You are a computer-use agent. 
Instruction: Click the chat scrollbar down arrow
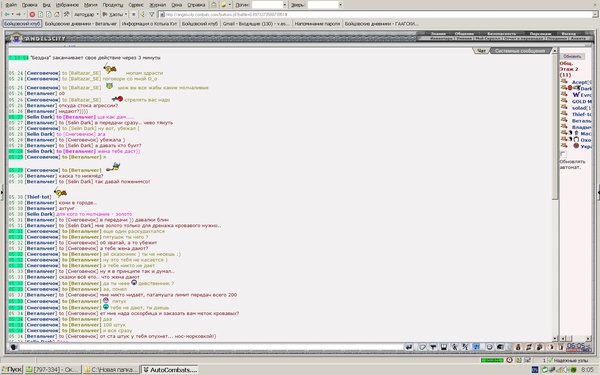pos(555,339)
